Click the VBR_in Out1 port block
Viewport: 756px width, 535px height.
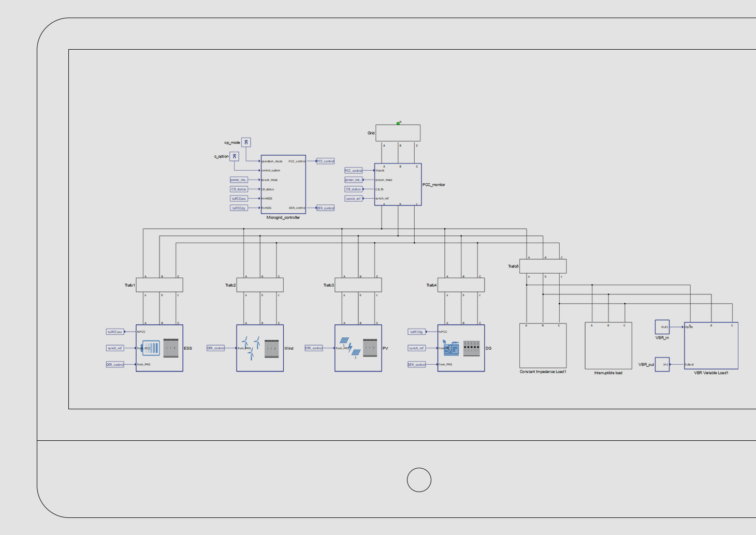coord(662,327)
